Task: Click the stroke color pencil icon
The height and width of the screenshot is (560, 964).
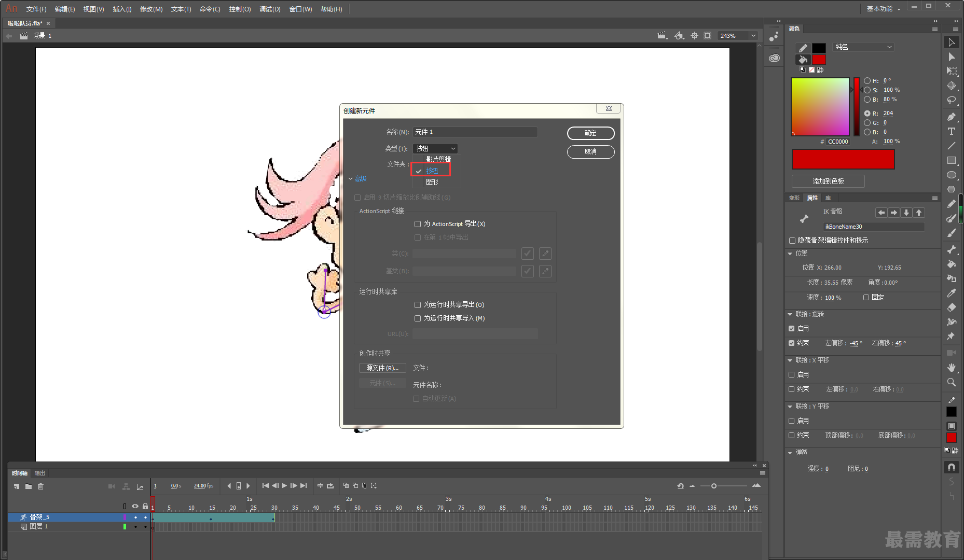Action: click(803, 48)
